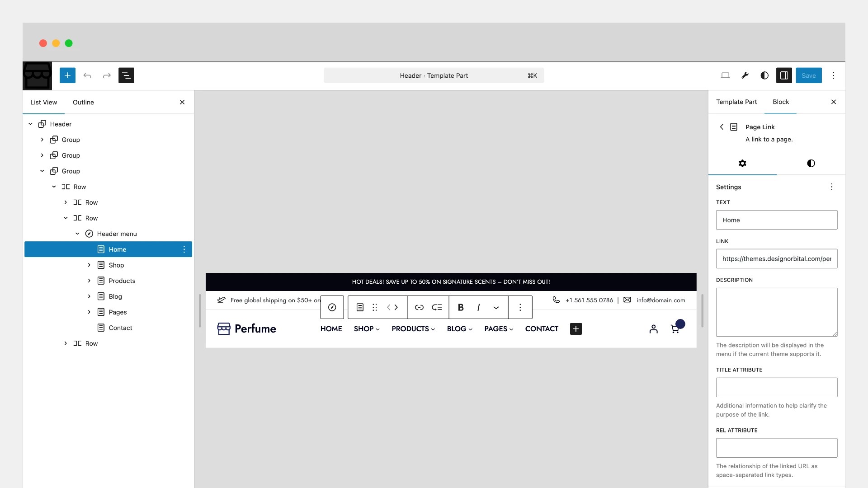Open the Header Template Part command bar
Image resolution: width=868 pixels, height=488 pixels.
(x=434, y=75)
